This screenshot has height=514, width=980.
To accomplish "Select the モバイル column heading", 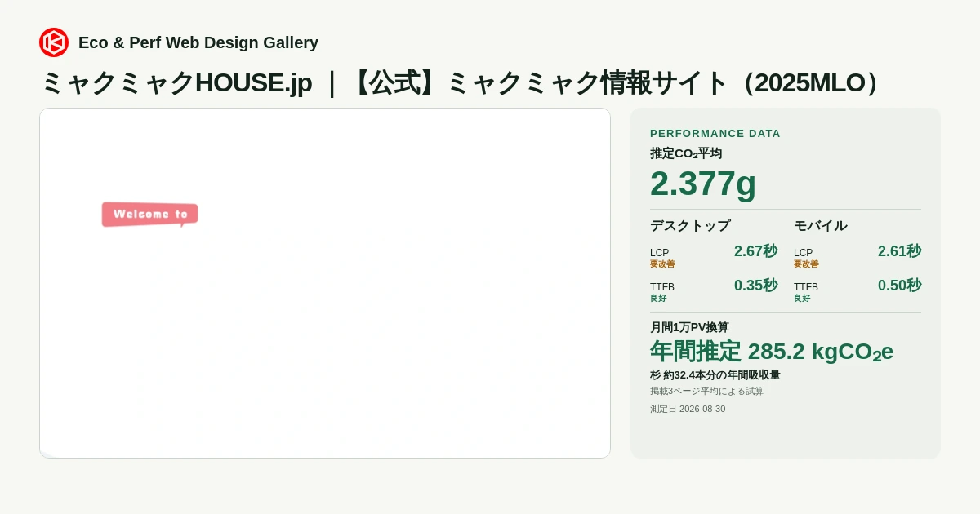I will tap(821, 226).
